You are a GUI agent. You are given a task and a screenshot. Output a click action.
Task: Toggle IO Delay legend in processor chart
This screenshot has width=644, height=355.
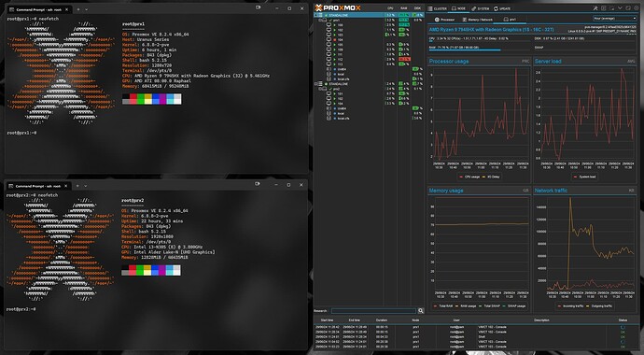click(x=491, y=177)
